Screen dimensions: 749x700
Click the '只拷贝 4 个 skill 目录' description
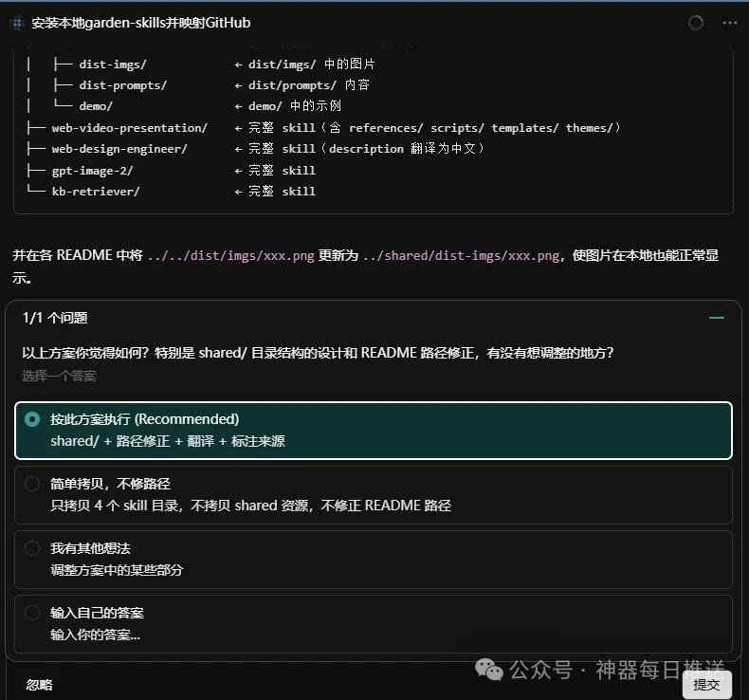tap(251, 506)
